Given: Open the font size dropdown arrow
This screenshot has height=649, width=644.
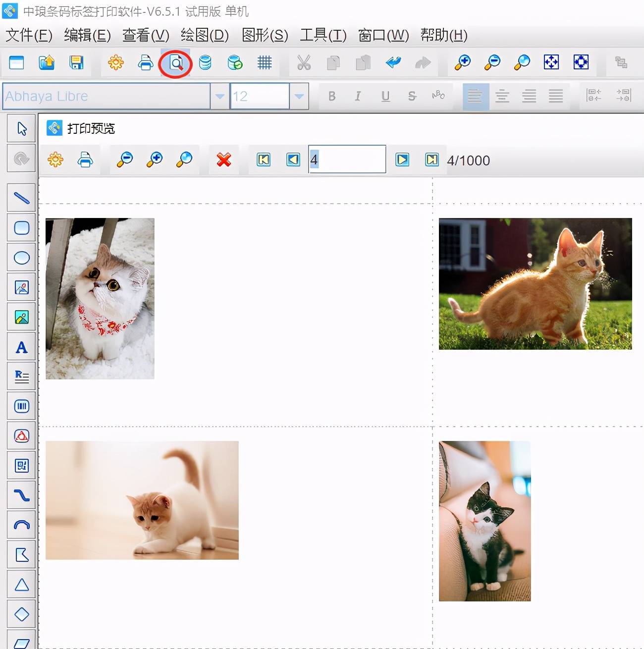Looking at the screenshot, I should point(299,96).
